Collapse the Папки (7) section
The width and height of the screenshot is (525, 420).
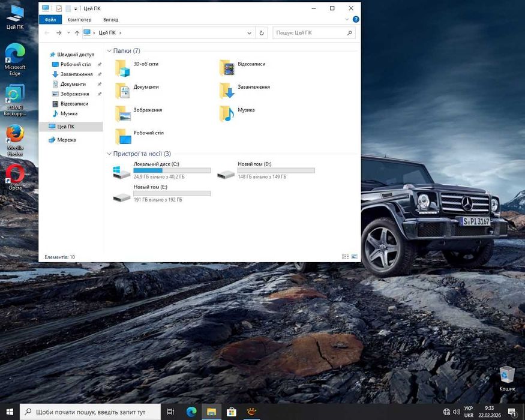[109, 51]
